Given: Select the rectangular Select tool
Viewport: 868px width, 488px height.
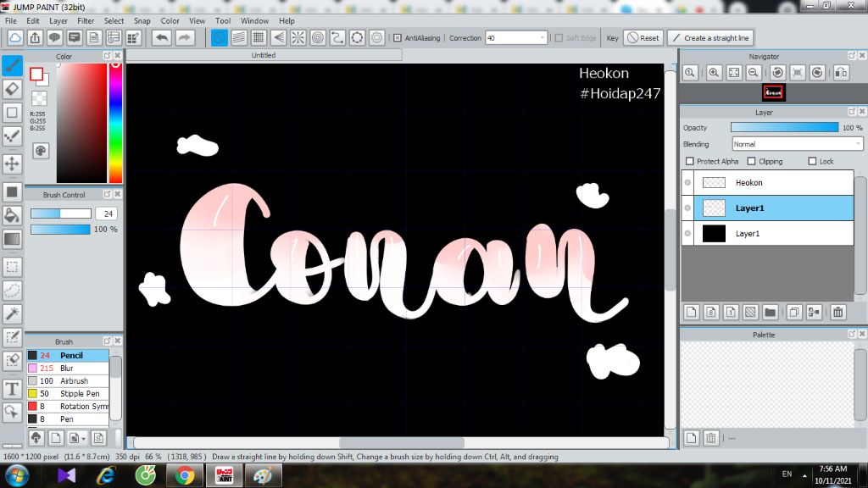Looking at the screenshot, I should [12, 267].
